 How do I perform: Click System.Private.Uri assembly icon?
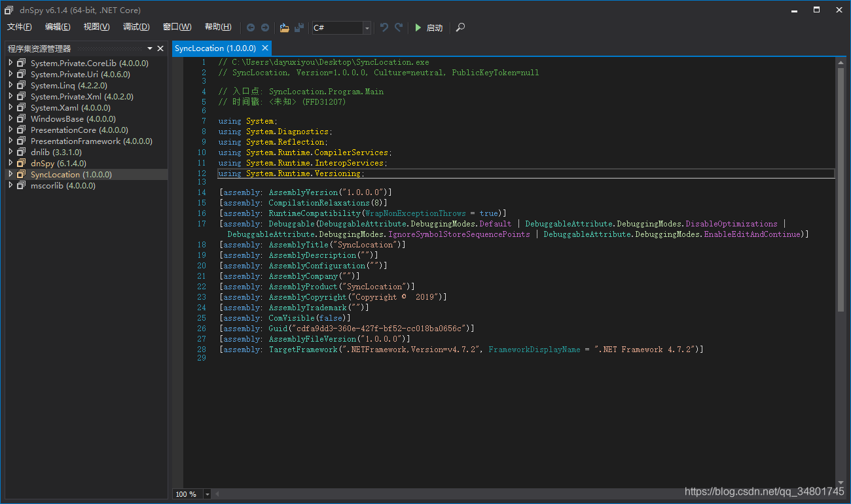[22, 74]
